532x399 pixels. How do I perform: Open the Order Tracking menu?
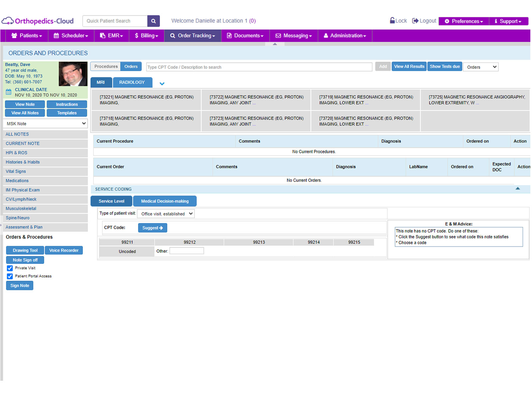pos(193,36)
